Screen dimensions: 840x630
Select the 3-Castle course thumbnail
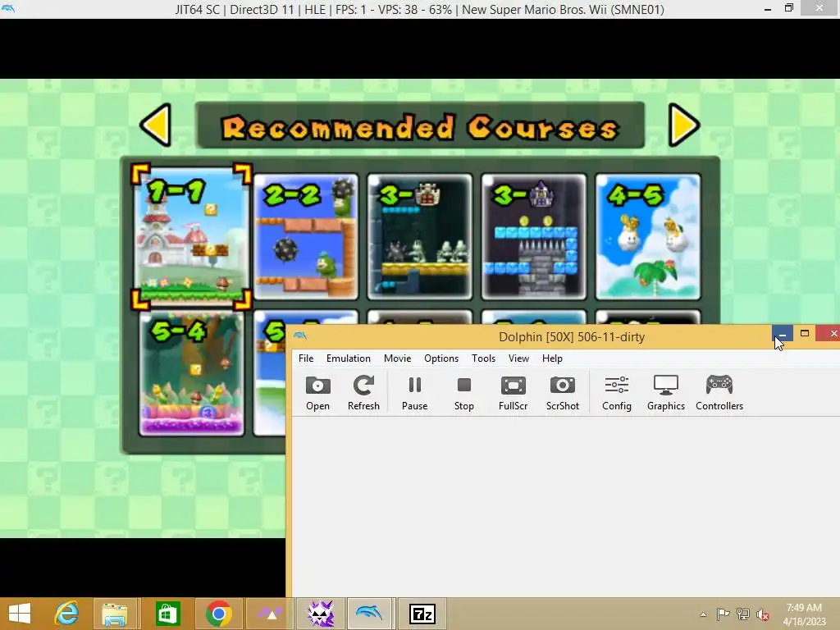click(x=533, y=236)
